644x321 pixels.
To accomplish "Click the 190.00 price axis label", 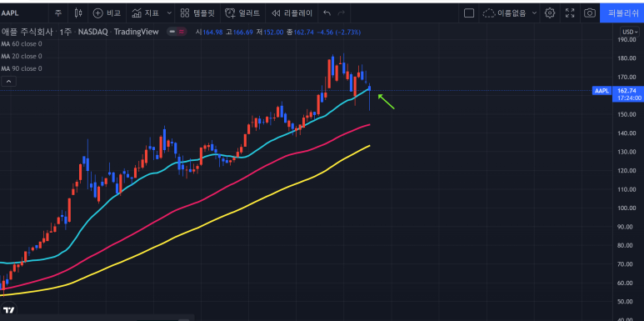I will [627, 39].
